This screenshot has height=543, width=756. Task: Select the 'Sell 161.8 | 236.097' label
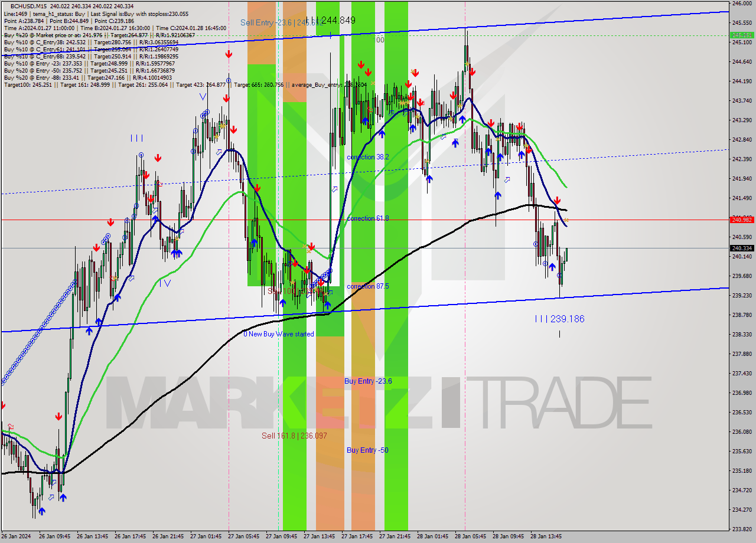pos(294,436)
